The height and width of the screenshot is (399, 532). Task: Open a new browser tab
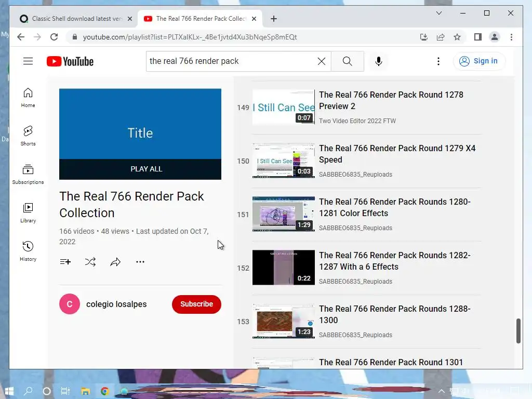tap(274, 19)
